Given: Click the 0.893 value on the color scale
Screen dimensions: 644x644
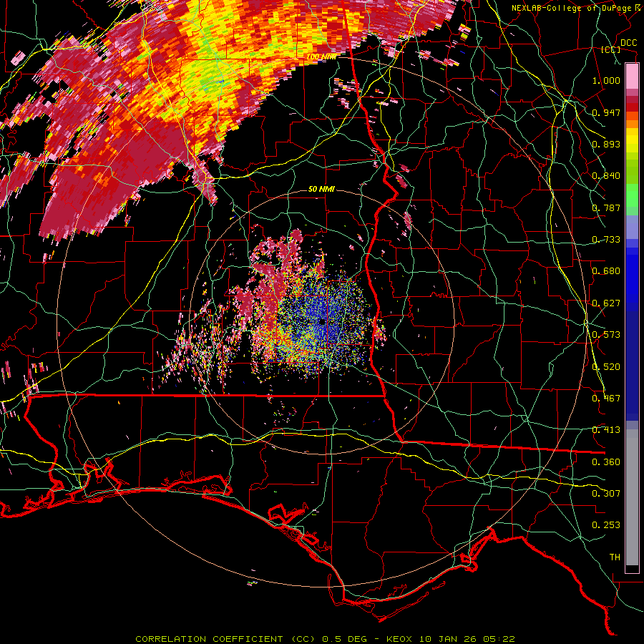Looking at the screenshot, I should (606, 144).
